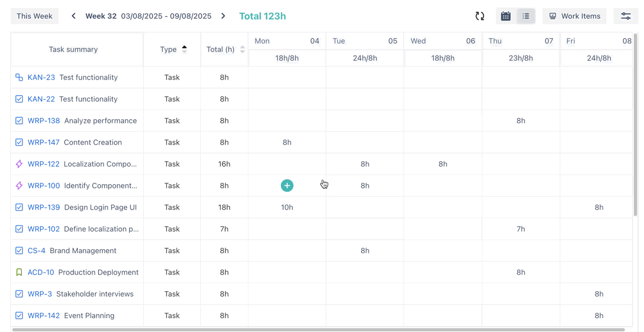Image resolution: width=644 pixels, height=332 pixels.
Task: Click green plus button to log time
Action: (x=287, y=185)
